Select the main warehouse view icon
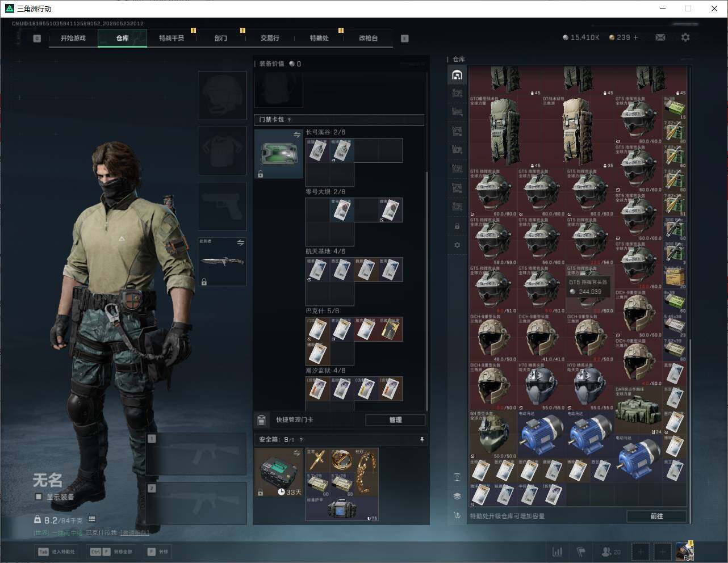The image size is (728, 563). click(x=457, y=75)
